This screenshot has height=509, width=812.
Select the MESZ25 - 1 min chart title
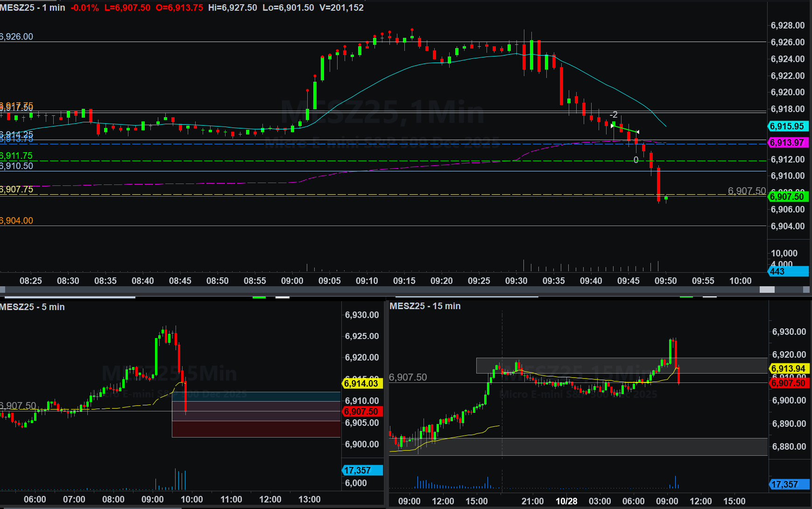pos(33,7)
